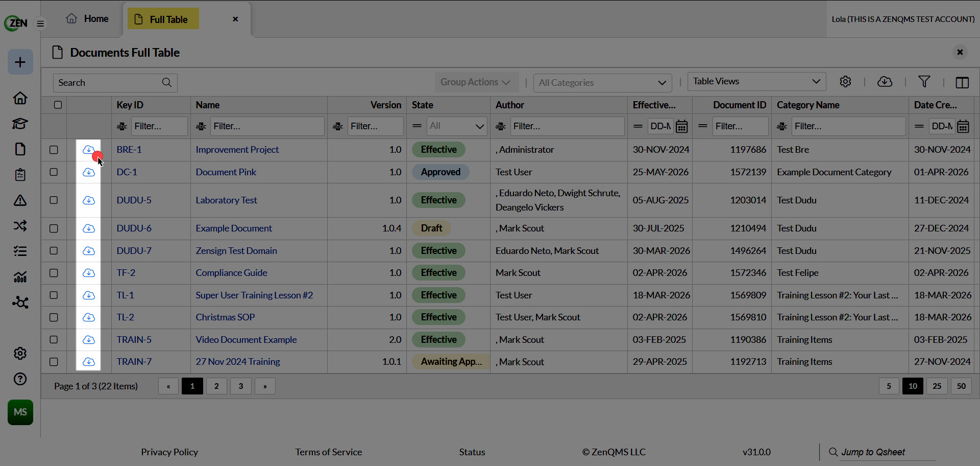Open Christmas SOP document link

click(225, 317)
